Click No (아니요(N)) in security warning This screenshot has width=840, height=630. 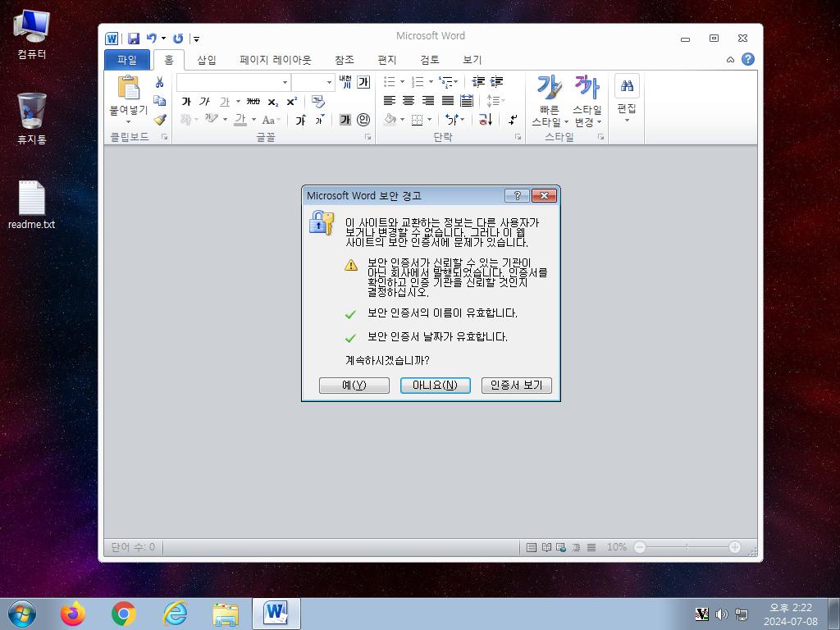435,386
